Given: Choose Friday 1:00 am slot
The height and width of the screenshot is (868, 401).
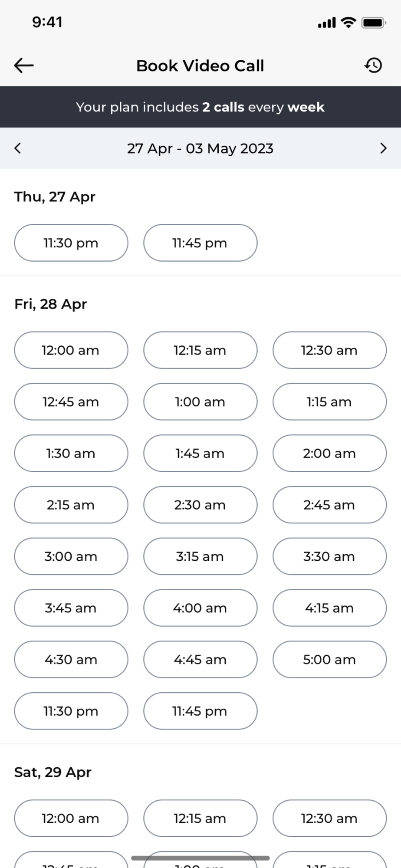Looking at the screenshot, I should click(200, 402).
